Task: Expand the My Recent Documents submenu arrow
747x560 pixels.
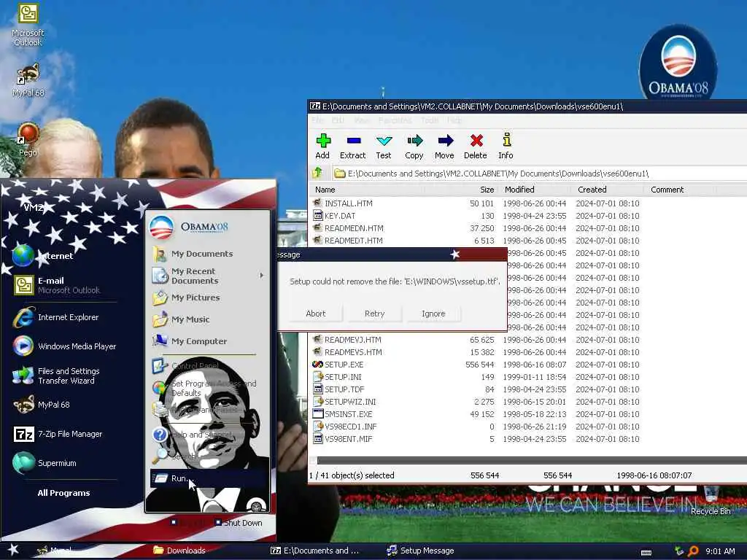Action: [x=262, y=276]
